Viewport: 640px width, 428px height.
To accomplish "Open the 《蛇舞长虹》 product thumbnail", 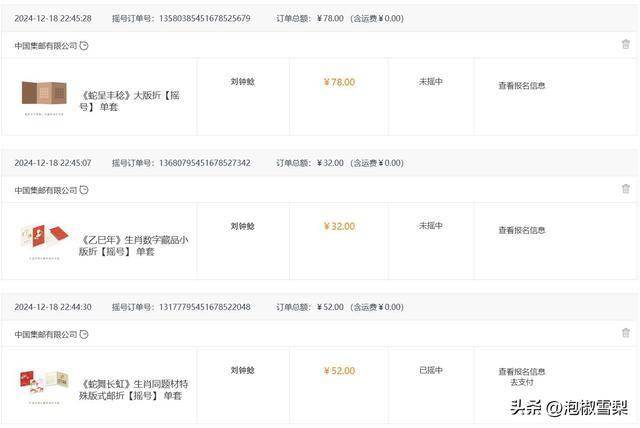I will 44,386.
